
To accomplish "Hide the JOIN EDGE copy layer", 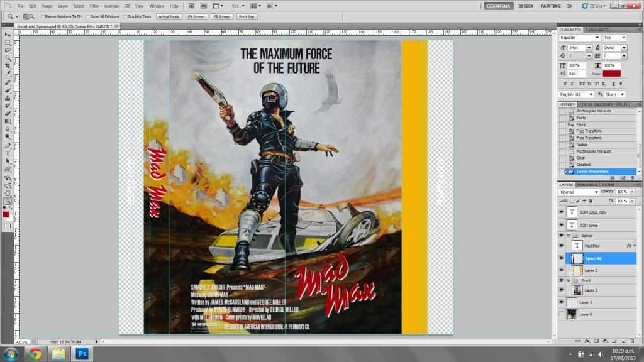I will (562, 212).
